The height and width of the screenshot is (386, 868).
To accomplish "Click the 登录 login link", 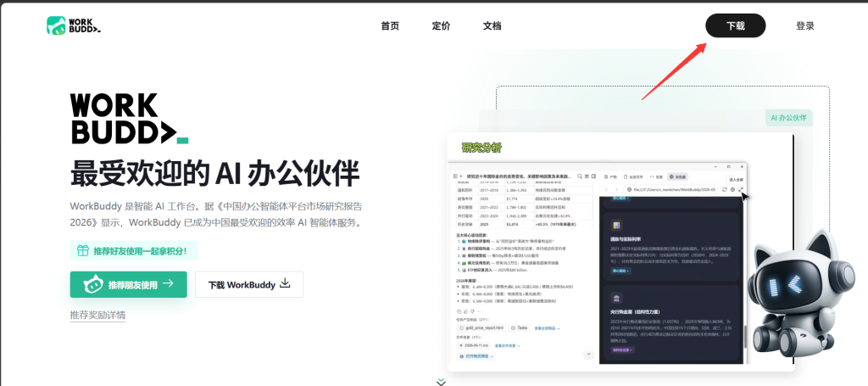I will click(805, 25).
